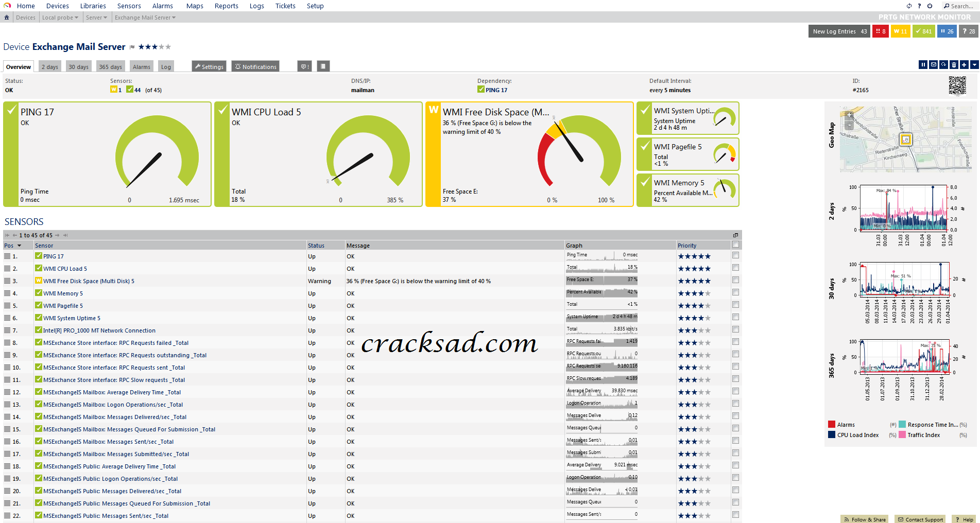Screen dimensions: 980x523
Task: Click the scan now toolbar icon
Action: 943,65
